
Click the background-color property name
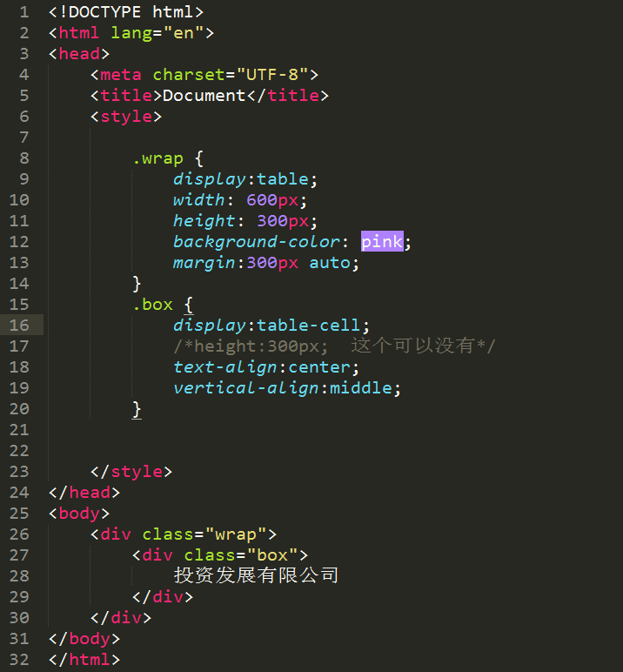[x=256, y=242]
